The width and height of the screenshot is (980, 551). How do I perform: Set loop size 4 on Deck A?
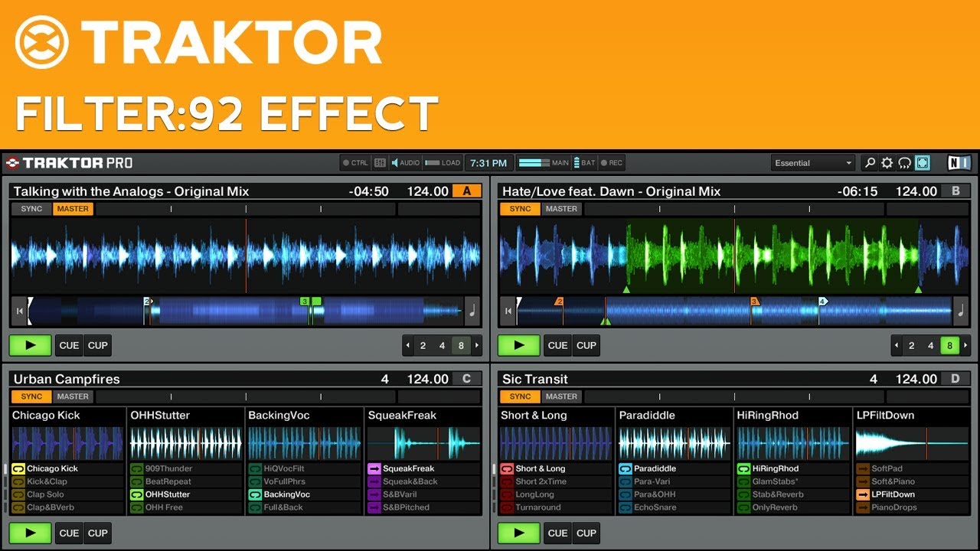(x=442, y=345)
